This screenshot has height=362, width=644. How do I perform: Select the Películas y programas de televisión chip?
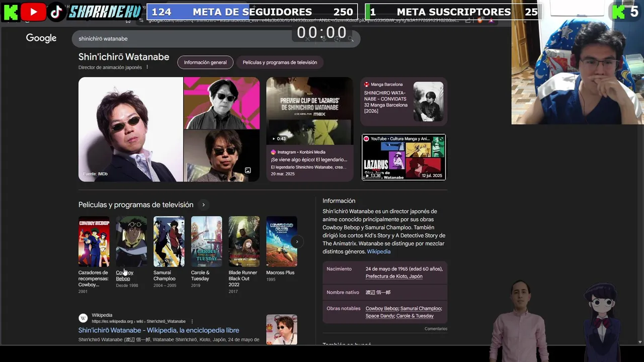click(280, 62)
